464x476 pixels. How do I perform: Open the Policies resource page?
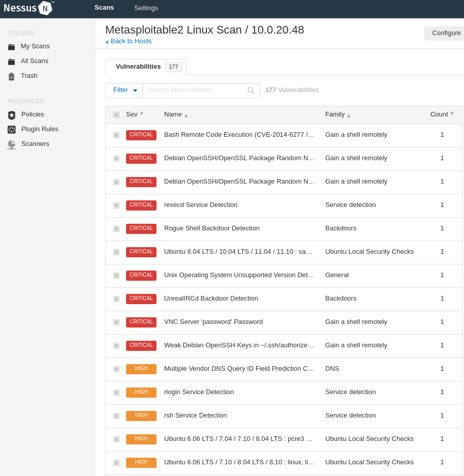33,114
